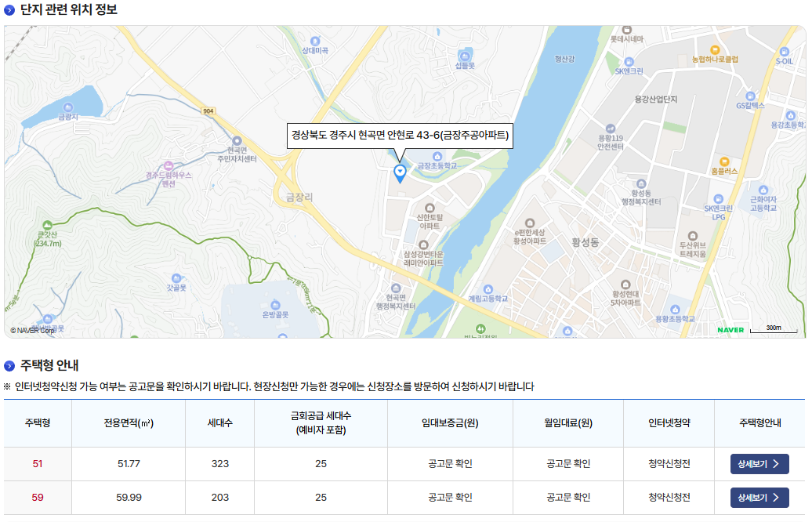
Task: Click the 용강산업단지 label
Action: pyautogui.click(x=655, y=100)
